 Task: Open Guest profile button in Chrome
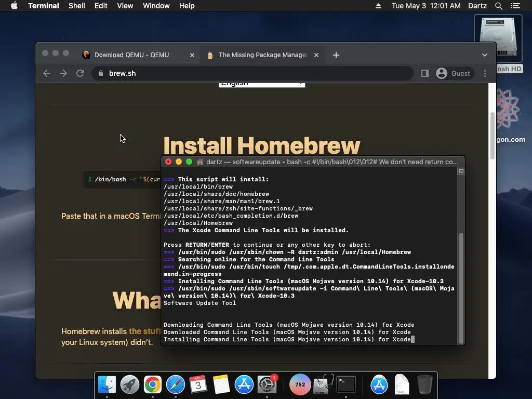(453, 73)
